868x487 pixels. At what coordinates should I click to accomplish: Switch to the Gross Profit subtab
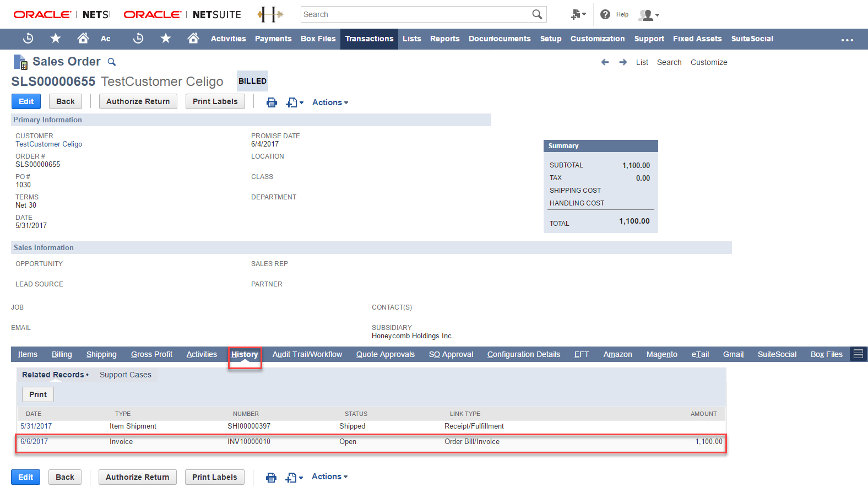151,354
